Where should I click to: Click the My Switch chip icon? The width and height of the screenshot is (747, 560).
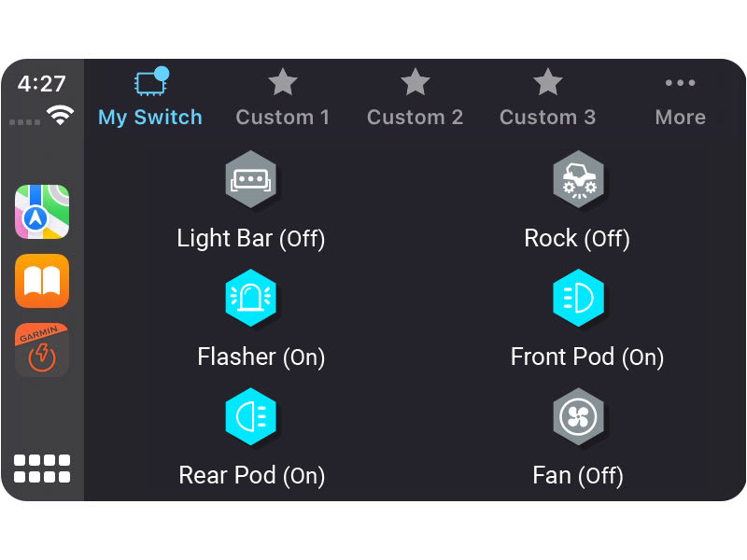click(149, 82)
